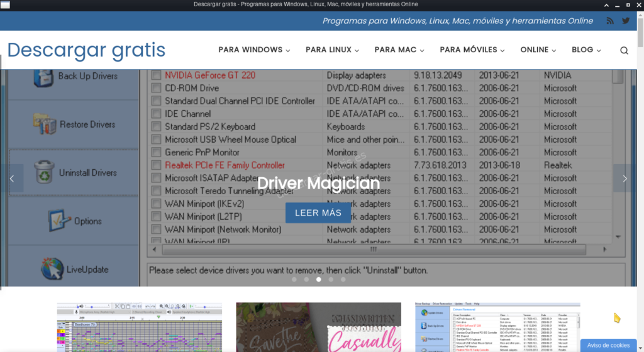
Task: Check the Standard Dual Channel PCI IDE checkbox
Action: click(156, 101)
